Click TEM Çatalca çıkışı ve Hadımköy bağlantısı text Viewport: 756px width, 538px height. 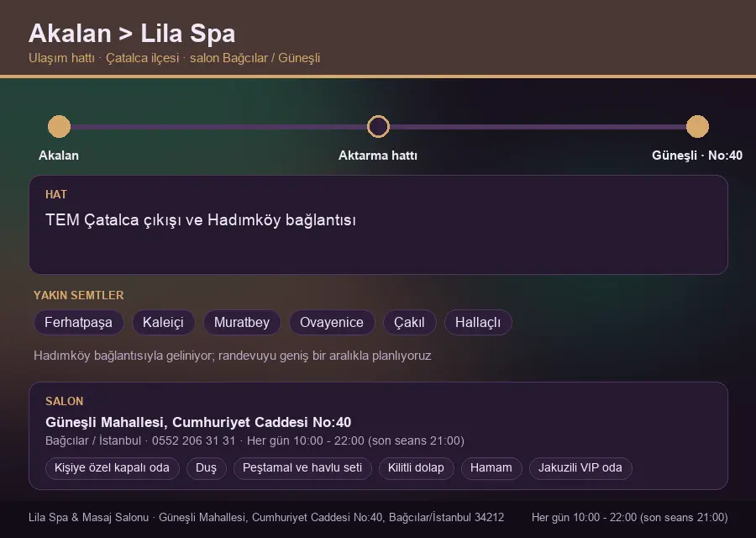coord(201,220)
